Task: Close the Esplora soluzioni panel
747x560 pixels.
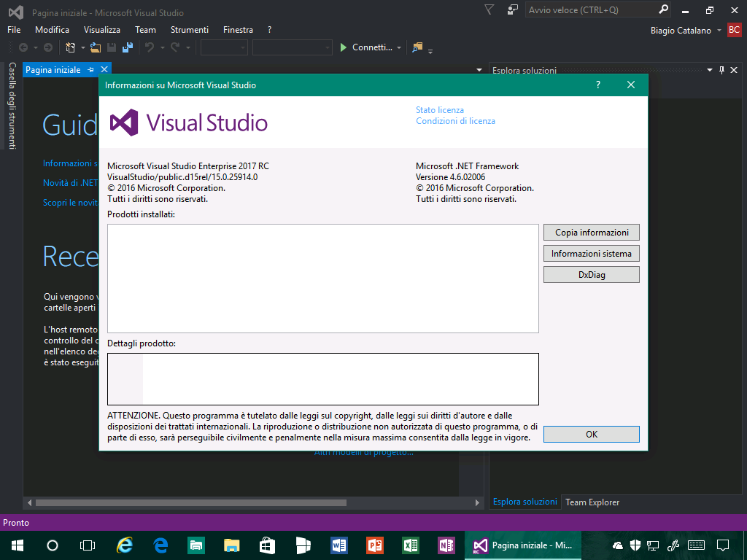Action: point(734,70)
